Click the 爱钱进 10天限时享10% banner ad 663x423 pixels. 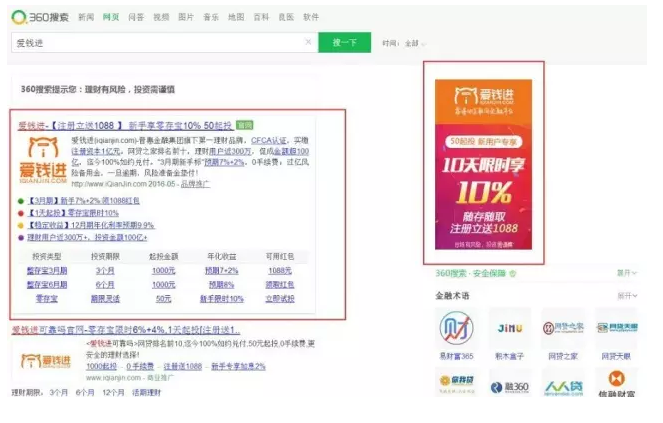484,163
